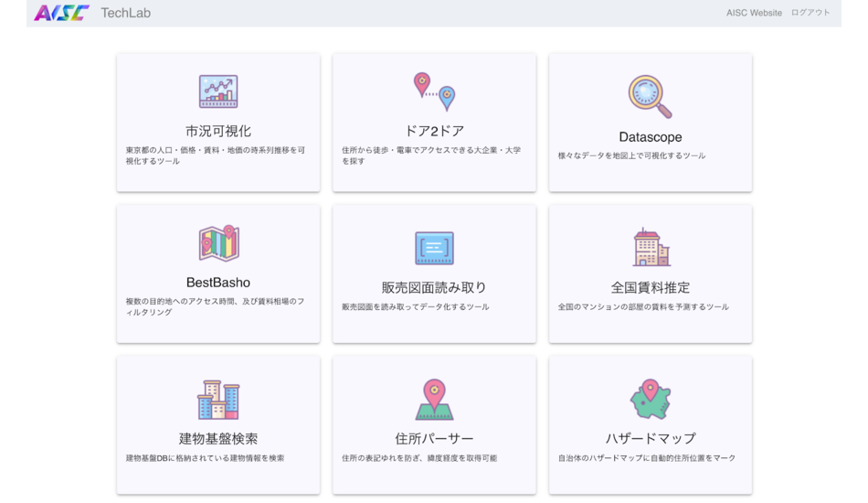The width and height of the screenshot is (868, 503).
Task: Click the BestBasho folded map icon
Action: (218, 244)
